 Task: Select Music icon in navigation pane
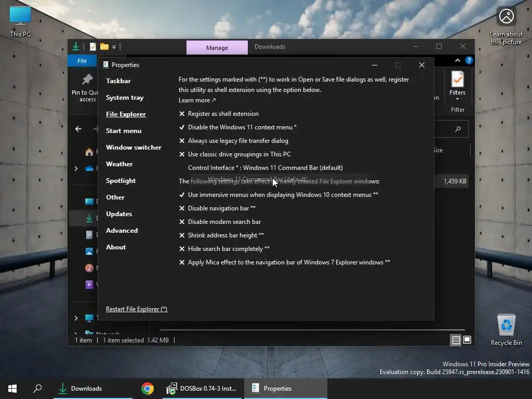[89, 268]
